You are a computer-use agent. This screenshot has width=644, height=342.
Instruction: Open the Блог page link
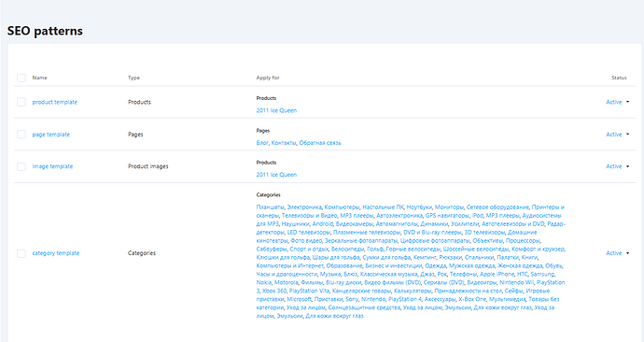[262, 143]
